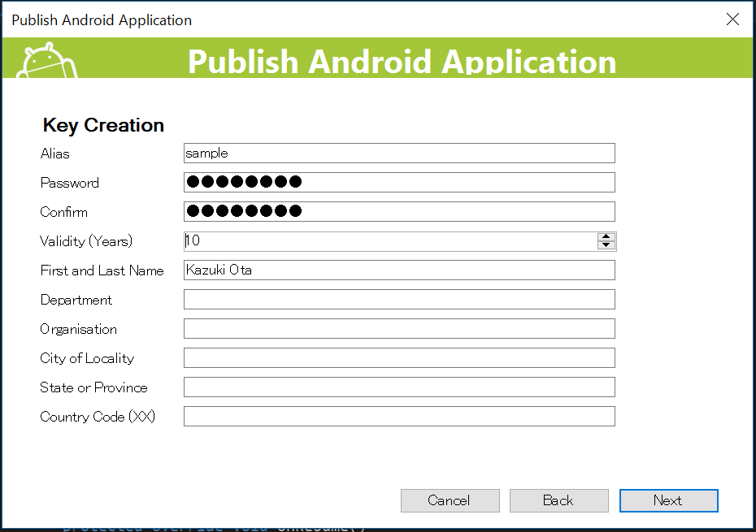This screenshot has height=532, width=756.
Task: Click the Cancel button
Action: coord(450,500)
